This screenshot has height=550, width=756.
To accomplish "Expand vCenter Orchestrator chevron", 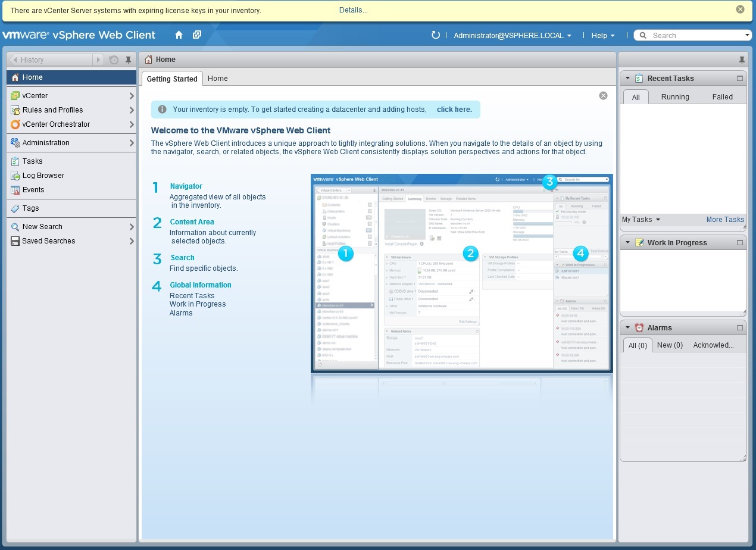I will [x=132, y=124].
